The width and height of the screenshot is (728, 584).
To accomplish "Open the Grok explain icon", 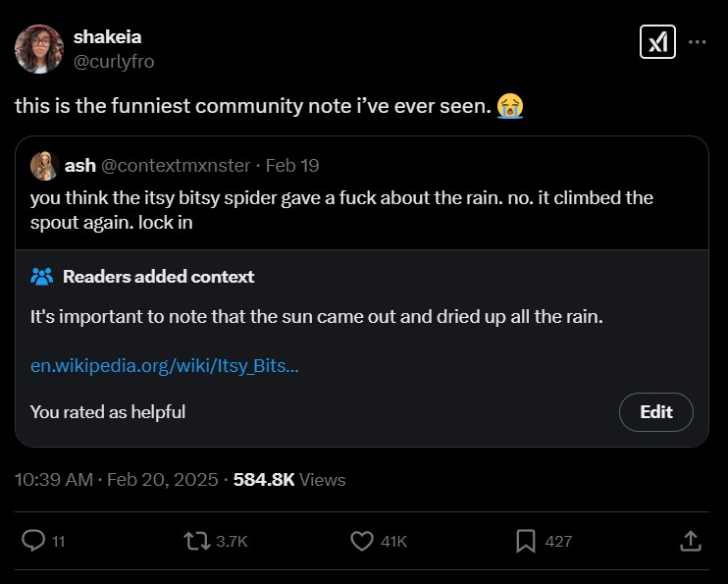I will point(657,41).
